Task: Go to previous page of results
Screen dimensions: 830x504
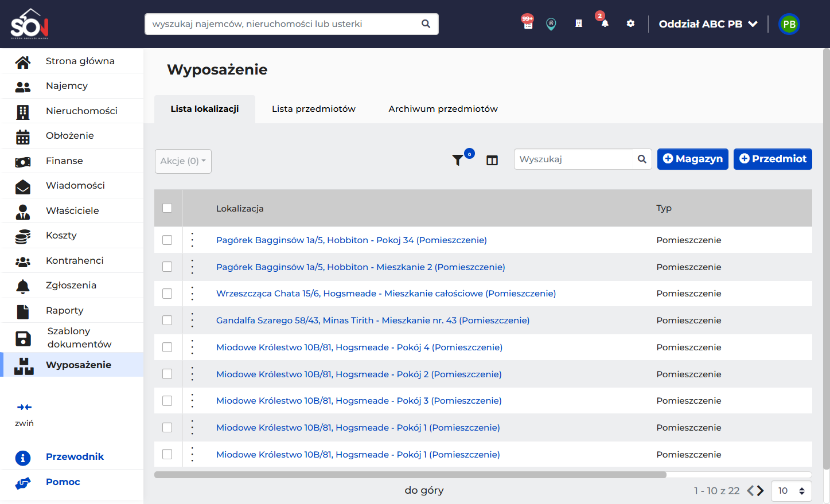Action: click(x=750, y=491)
